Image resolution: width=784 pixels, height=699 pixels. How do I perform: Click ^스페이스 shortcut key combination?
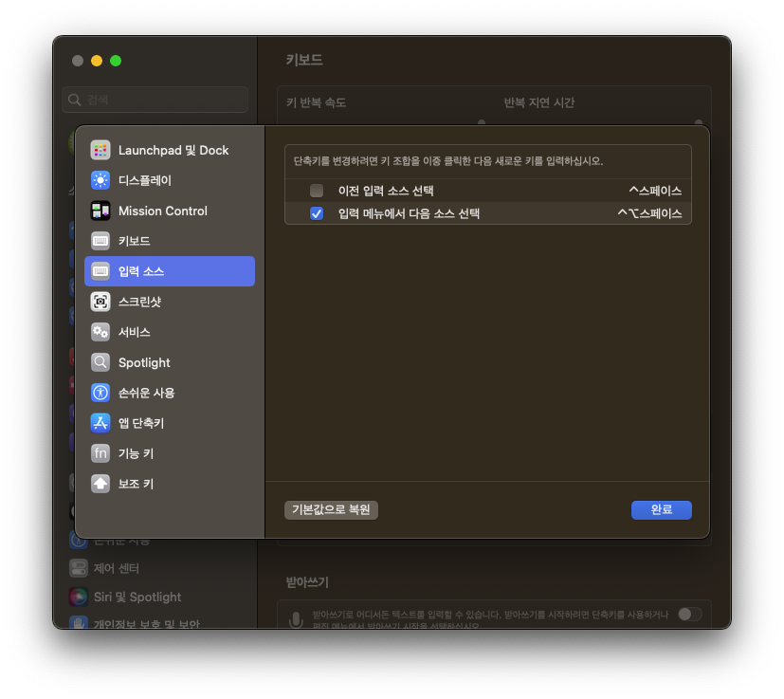[655, 191]
